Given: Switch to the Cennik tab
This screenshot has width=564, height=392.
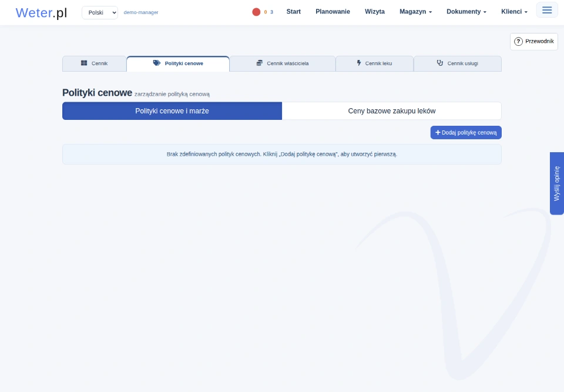Looking at the screenshot, I should [x=94, y=63].
